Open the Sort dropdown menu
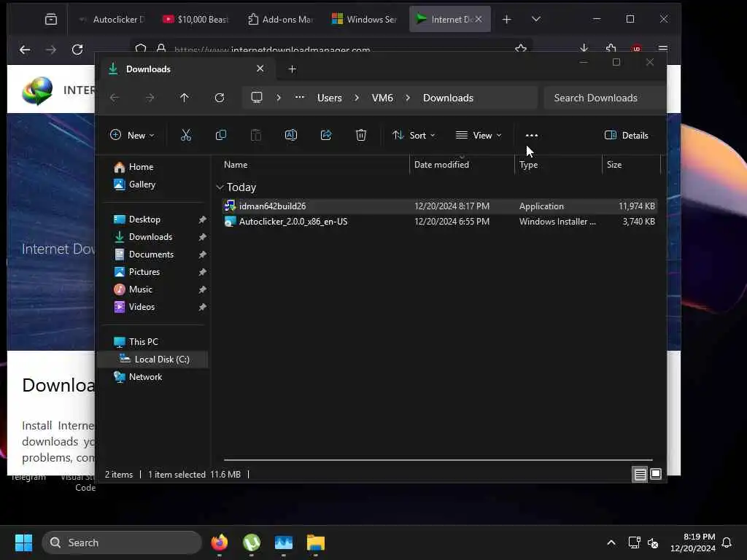The width and height of the screenshot is (747, 560). pyautogui.click(x=414, y=135)
